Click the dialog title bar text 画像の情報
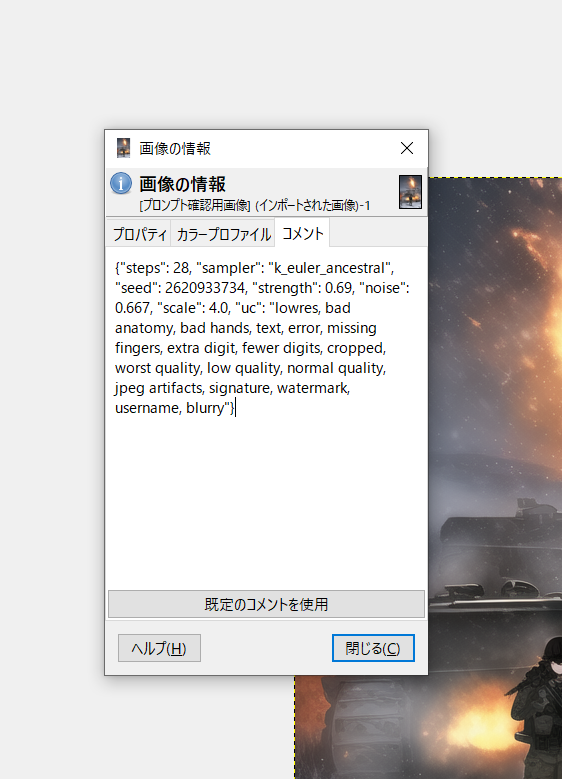Image resolution: width=562 pixels, height=779 pixels. [x=174, y=148]
